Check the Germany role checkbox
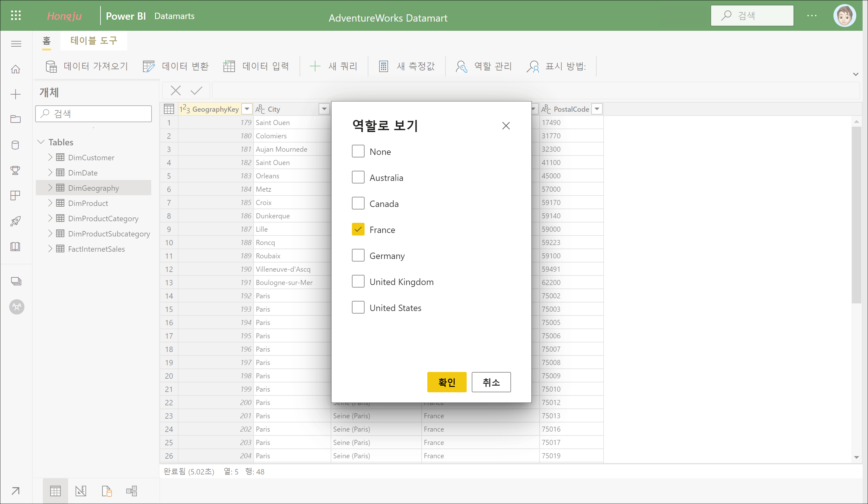The image size is (868, 504). coord(358,255)
